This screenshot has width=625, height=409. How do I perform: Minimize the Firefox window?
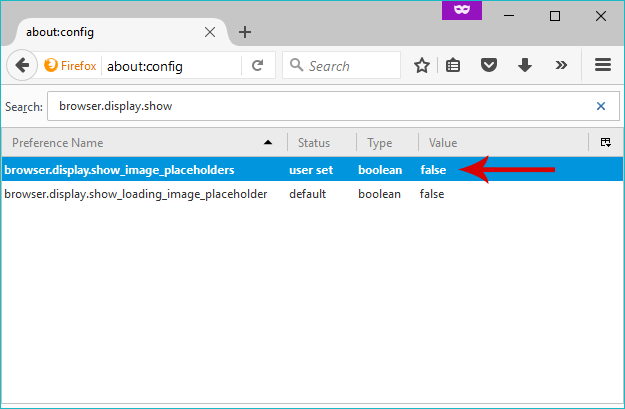pos(509,16)
